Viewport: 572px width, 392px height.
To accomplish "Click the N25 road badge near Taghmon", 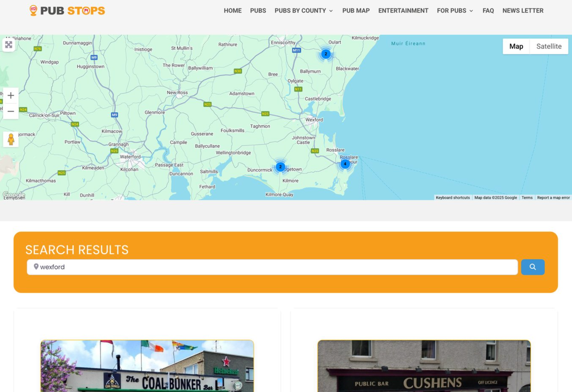I will [265, 114].
